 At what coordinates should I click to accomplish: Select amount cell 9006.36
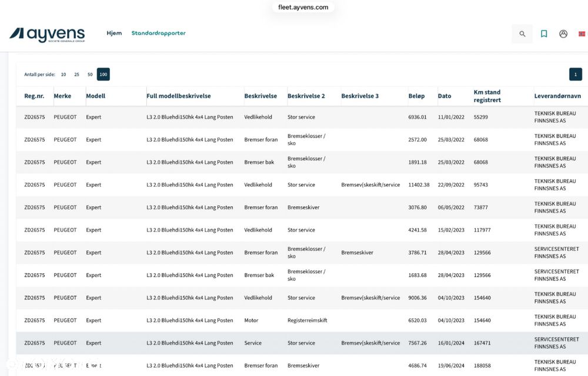pyautogui.click(x=417, y=298)
